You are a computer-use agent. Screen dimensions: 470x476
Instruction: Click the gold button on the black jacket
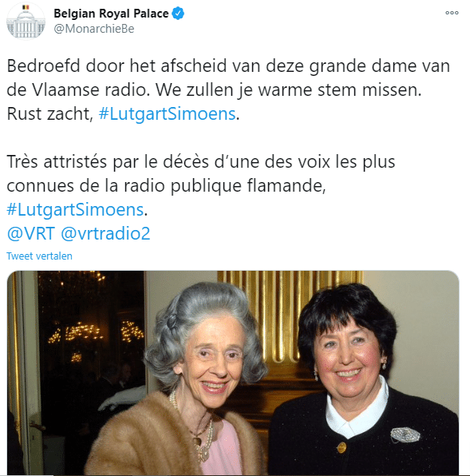342,447
